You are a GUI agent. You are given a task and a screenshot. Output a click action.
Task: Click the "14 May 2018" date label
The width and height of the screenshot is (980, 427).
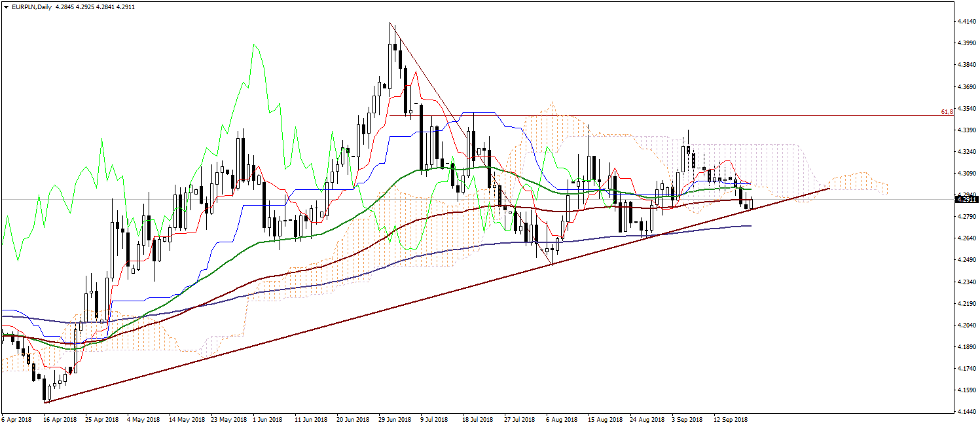pyautogui.click(x=187, y=419)
